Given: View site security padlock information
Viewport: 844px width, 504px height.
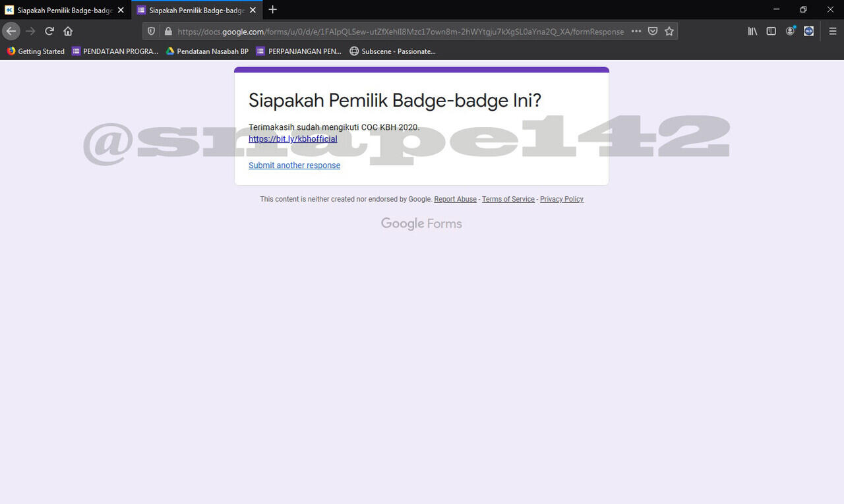Looking at the screenshot, I should [x=168, y=31].
